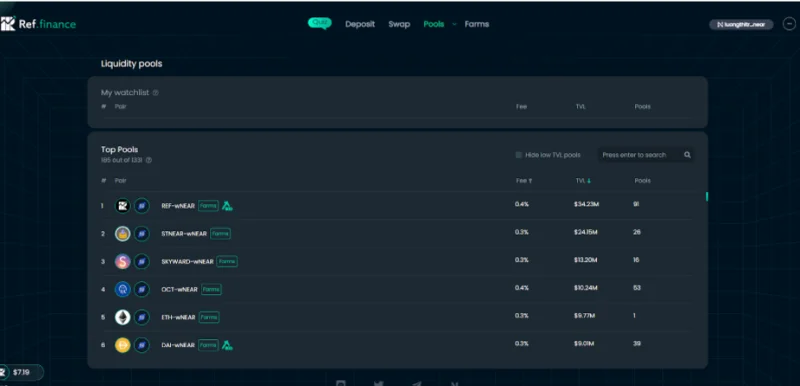Open the near account button

pyautogui.click(x=741, y=24)
